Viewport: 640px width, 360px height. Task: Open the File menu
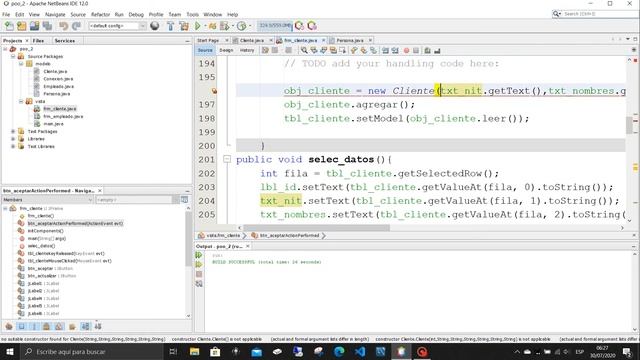[6, 14]
